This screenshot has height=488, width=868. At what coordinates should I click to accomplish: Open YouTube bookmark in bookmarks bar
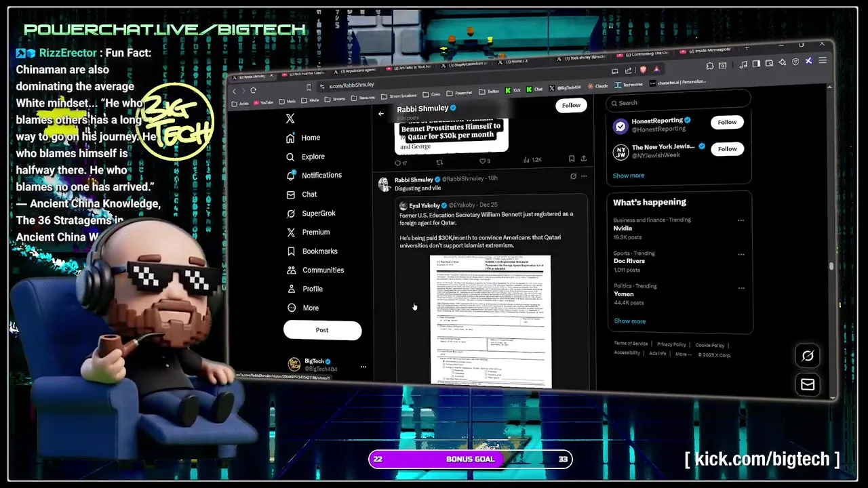click(x=262, y=102)
